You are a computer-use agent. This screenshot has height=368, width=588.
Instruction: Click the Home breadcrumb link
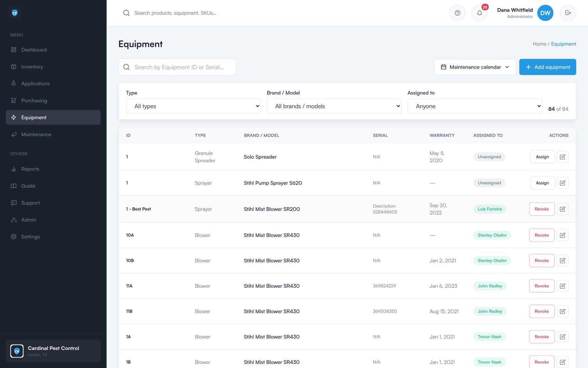pos(539,44)
